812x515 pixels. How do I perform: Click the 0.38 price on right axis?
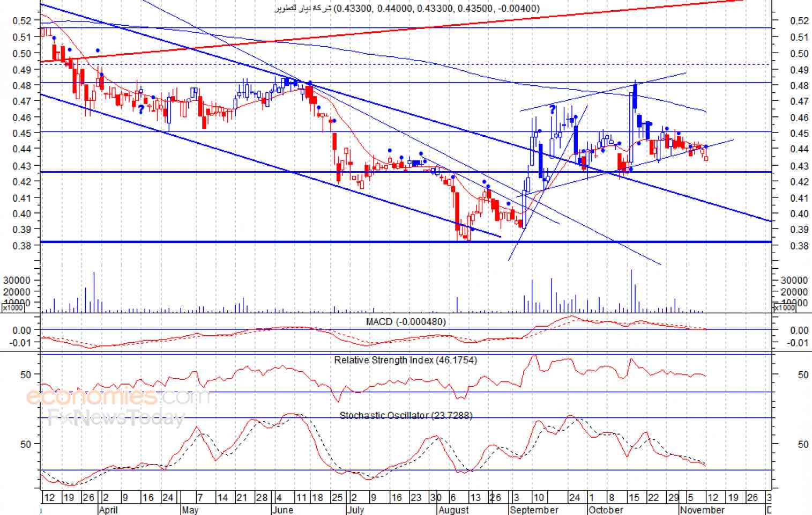click(800, 246)
